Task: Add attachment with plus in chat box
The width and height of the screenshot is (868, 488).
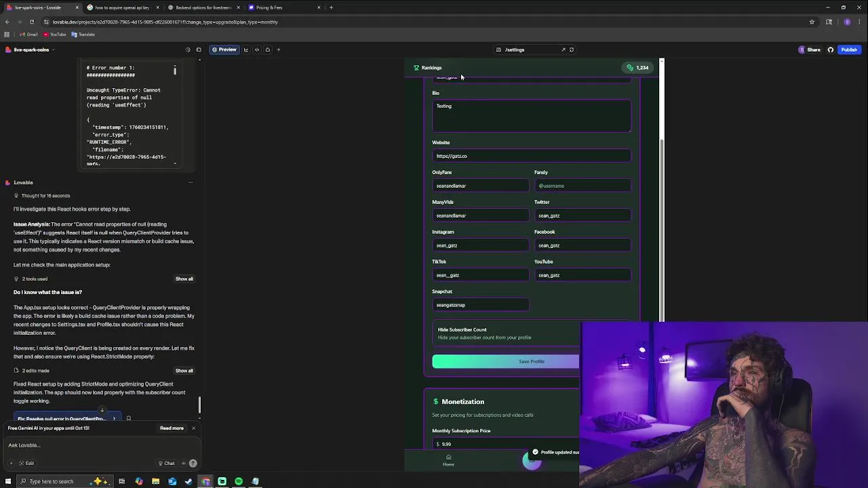Action: [x=11, y=463]
